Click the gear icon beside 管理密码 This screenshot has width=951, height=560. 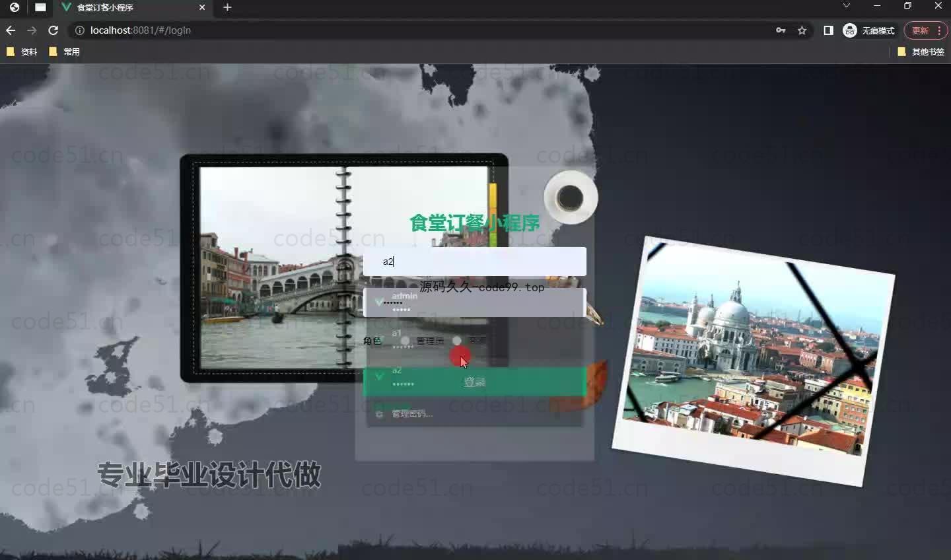379,414
